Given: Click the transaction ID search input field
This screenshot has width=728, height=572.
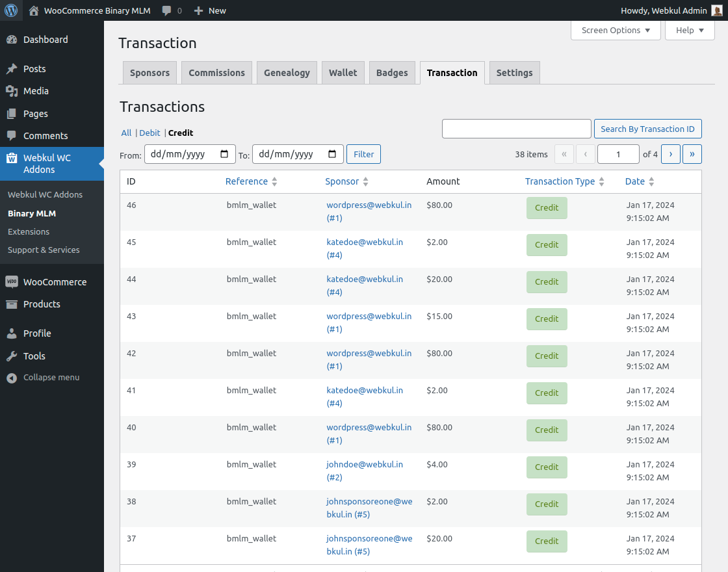Looking at the screenshot, I should [x=516, y=129].
